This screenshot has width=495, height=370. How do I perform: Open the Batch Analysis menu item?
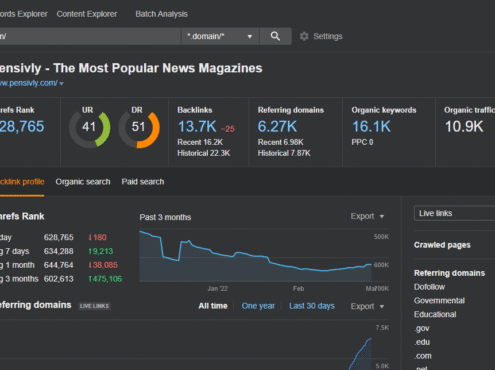161,14
